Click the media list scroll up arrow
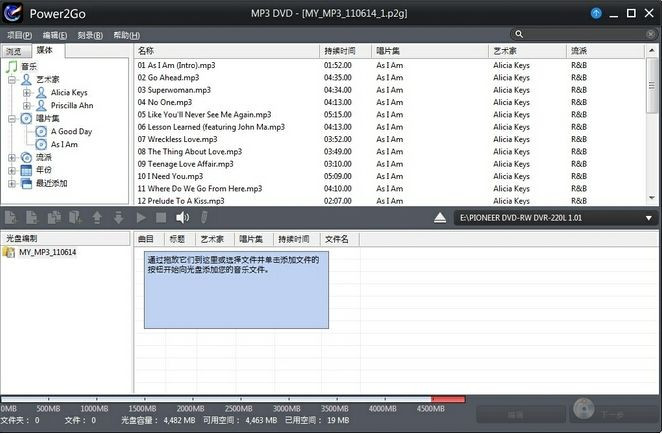Screen dimensions: 662x434 coord(652,51)
